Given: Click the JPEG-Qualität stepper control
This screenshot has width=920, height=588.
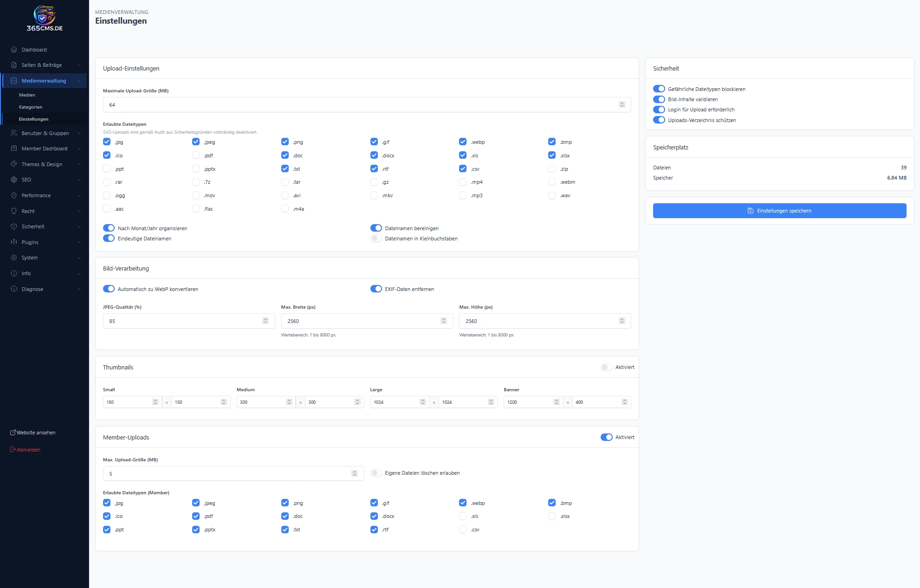Looking at the screenshot, I should point(266,321).
